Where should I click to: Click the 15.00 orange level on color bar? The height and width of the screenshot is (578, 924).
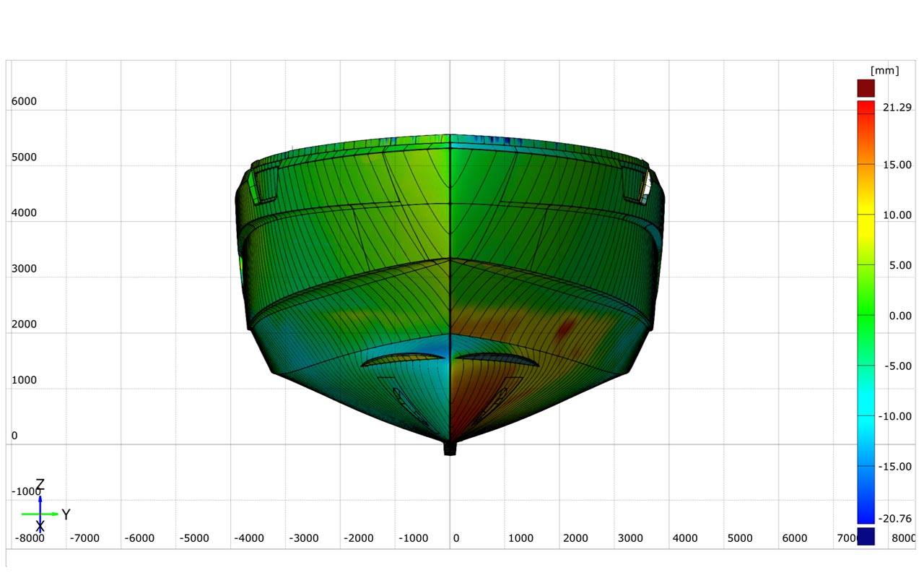coord(897,165)
